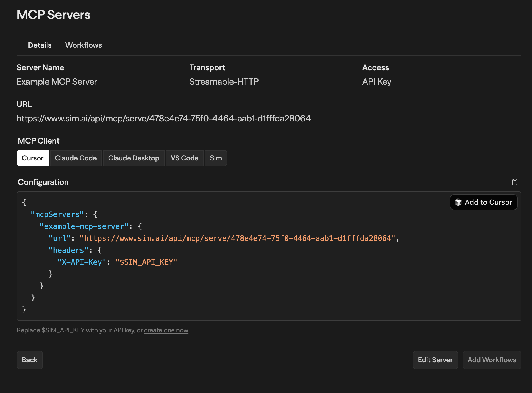Copy configuration with the clipboard icon
Viewport: 532px width, 393px height.
514,182
